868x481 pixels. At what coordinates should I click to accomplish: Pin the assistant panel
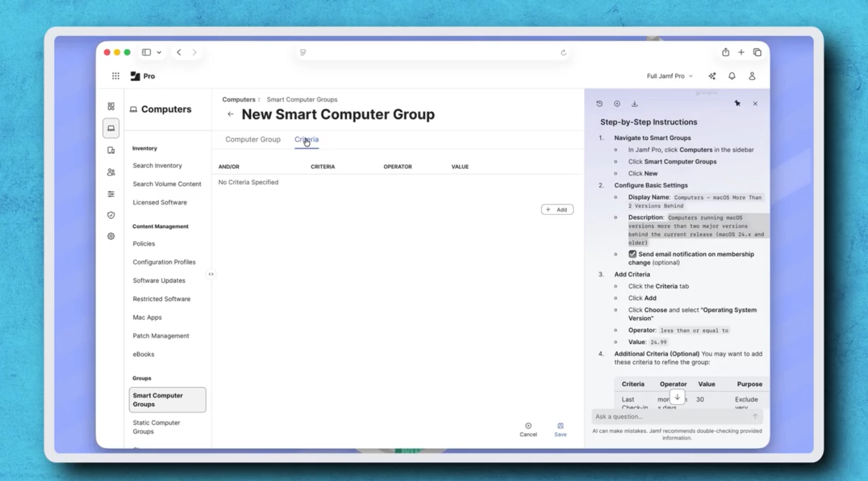pyautogui.click(x=737, y=103)
